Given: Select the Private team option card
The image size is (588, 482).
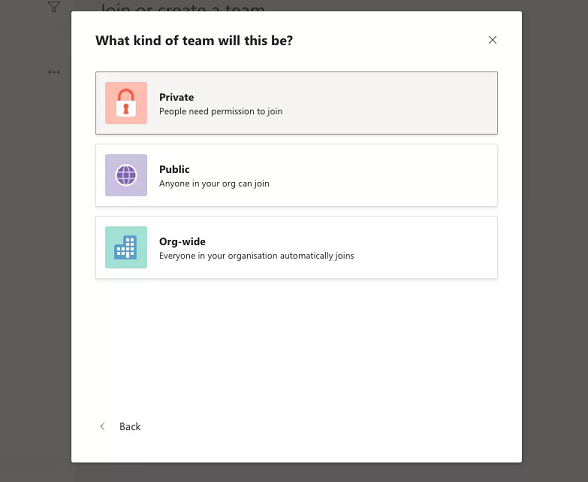Looking at the screenshot, I should pos(296,103).
